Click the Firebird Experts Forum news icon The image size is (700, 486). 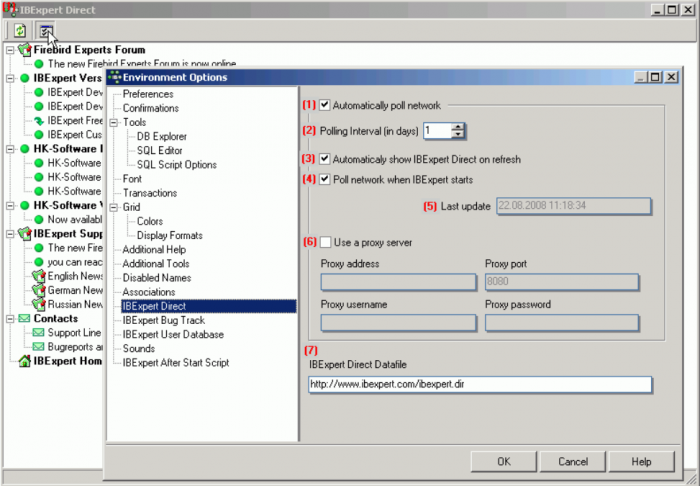[25, 50]
